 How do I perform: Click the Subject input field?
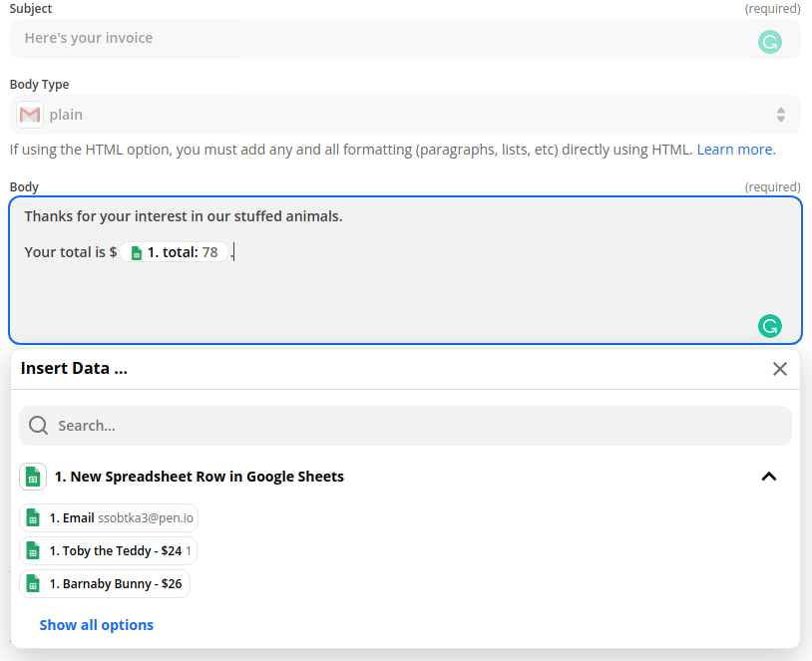tap(379, 39)
